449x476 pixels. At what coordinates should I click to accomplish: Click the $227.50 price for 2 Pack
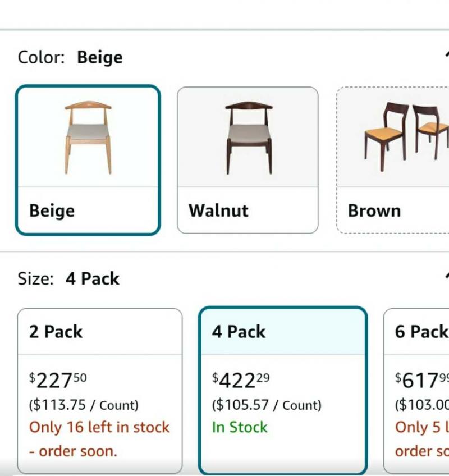point(58,381)
